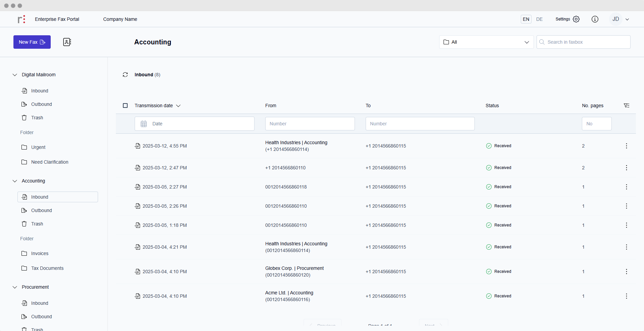
Task: Click Acme Ltd. | Accounting sender
Action: (289, 293)
